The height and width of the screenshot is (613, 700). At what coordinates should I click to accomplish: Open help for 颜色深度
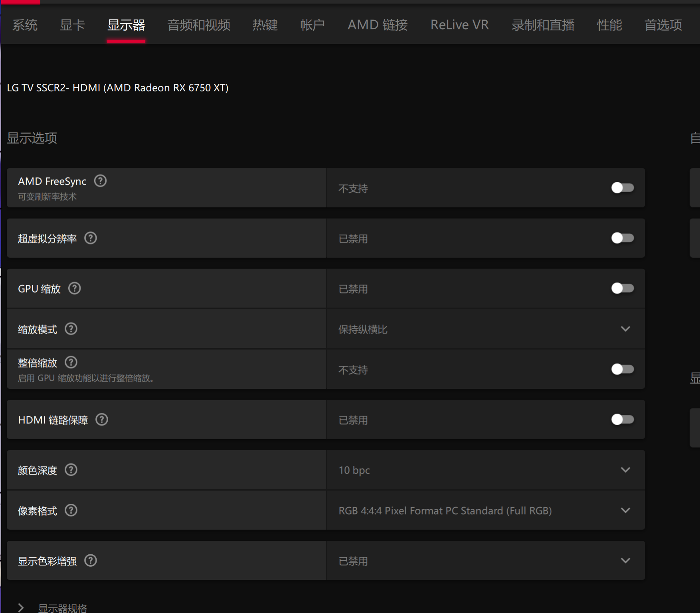coord(71,469)
